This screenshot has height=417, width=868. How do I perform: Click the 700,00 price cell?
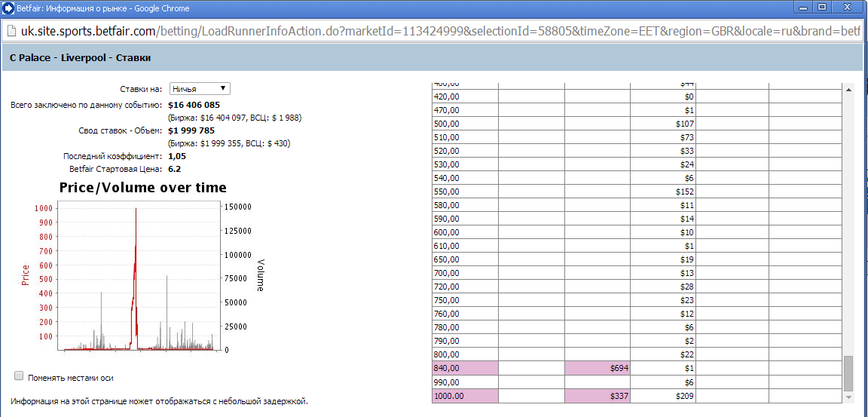(465, 272)
